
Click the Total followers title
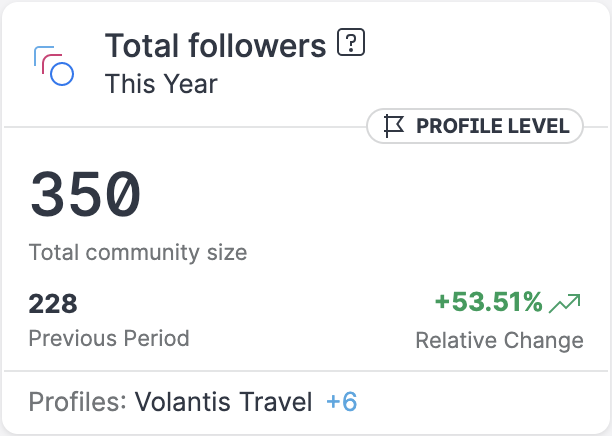pos(216,46)
